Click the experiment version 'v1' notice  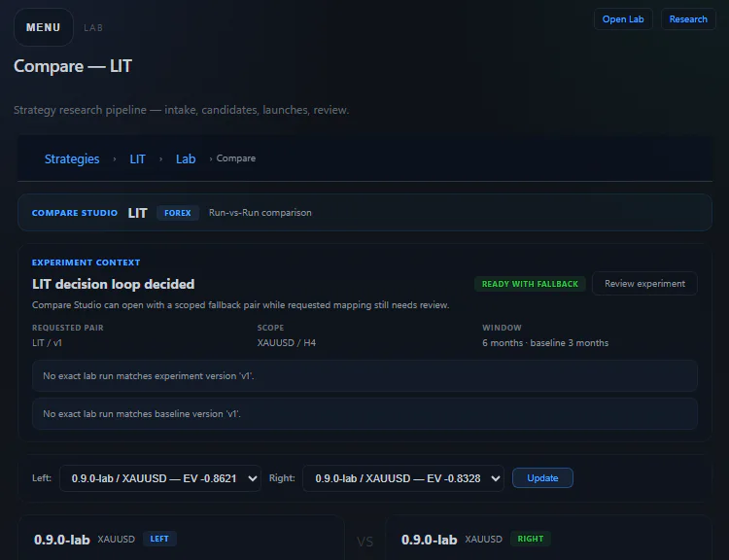364,376
